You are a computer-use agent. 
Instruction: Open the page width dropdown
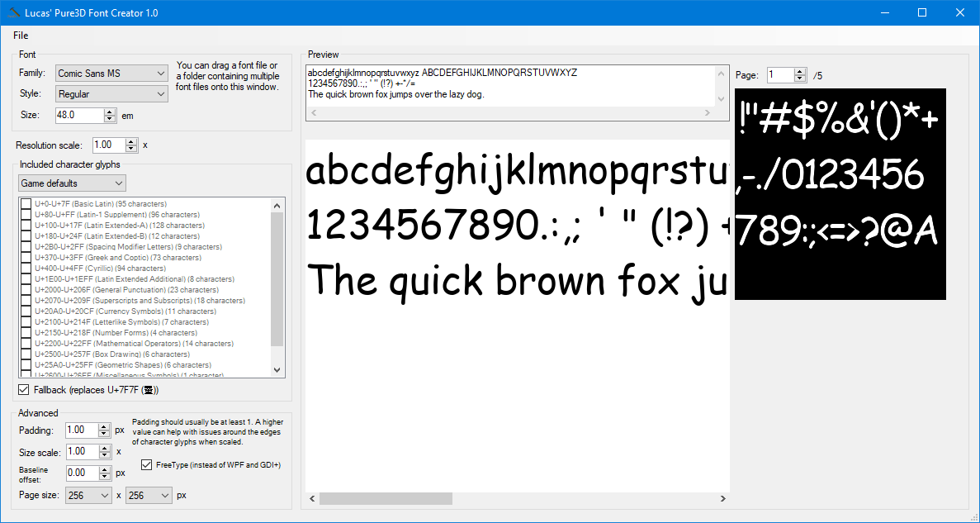(89, 495)
